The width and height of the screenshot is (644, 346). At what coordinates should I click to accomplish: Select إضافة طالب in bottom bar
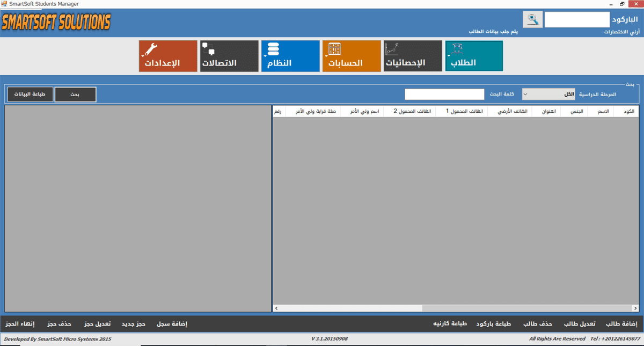[x=621, y=324]
